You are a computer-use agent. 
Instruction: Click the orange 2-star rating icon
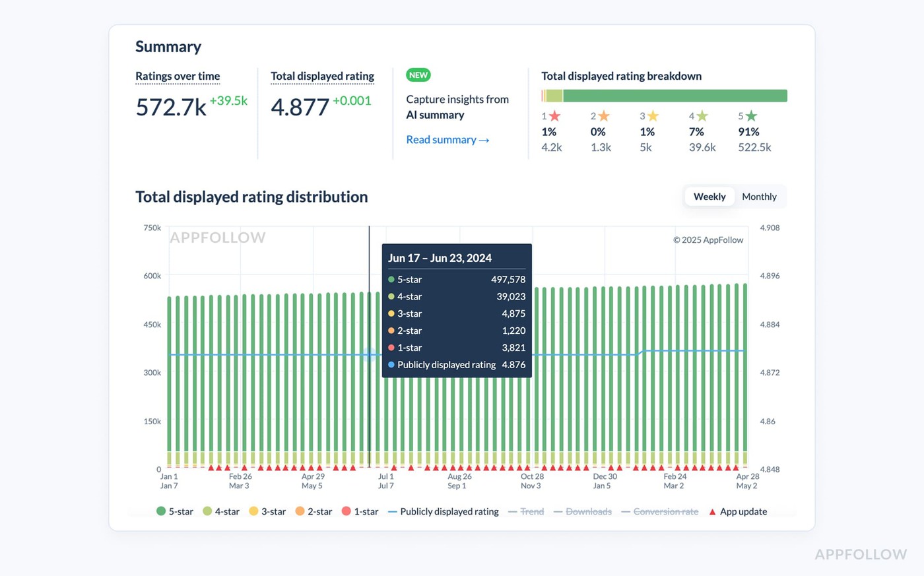[604, 116]
